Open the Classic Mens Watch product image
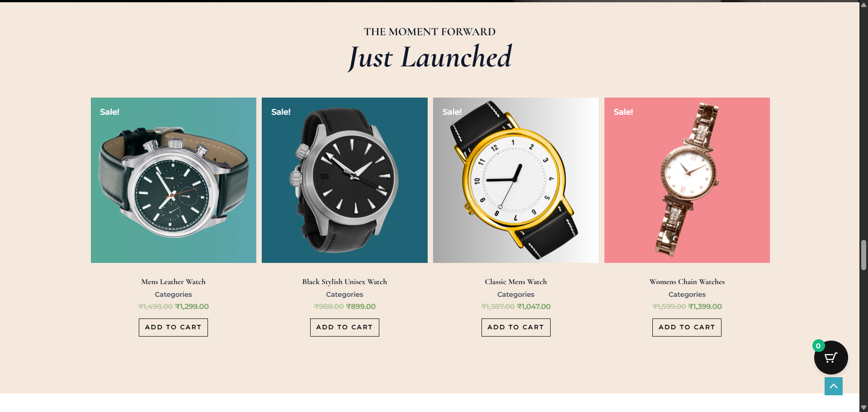 click(x=516, y=180)
